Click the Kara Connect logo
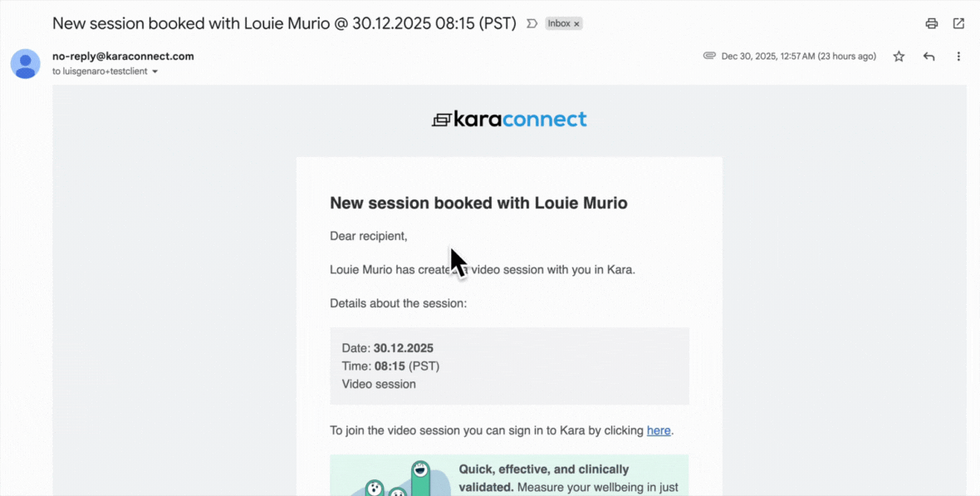The image size is (980, 496). [x=509, y=120]
